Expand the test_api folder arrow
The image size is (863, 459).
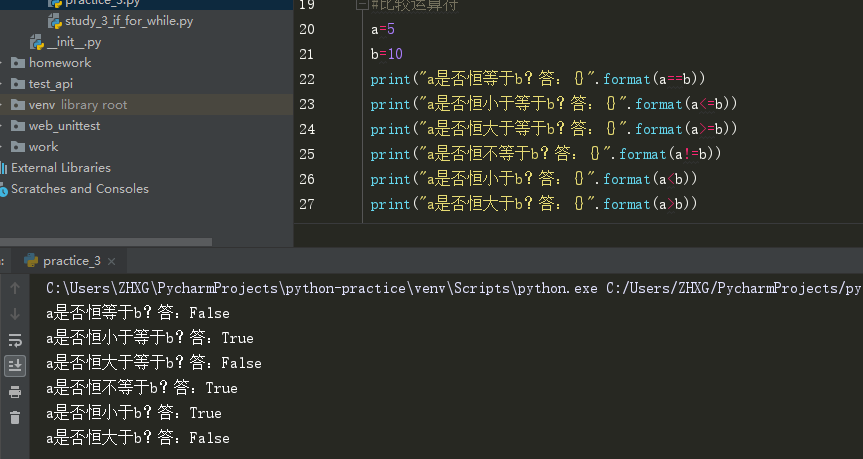click(2, 84)
